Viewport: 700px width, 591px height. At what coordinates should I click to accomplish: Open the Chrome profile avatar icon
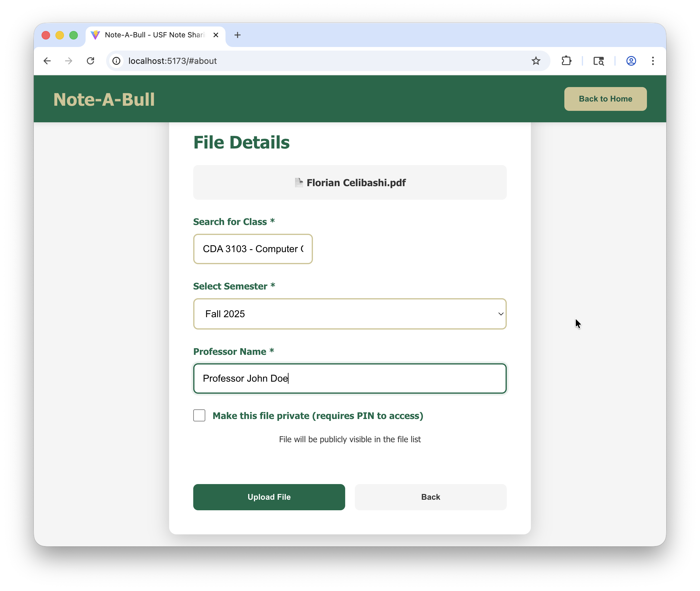pos(631,61)
